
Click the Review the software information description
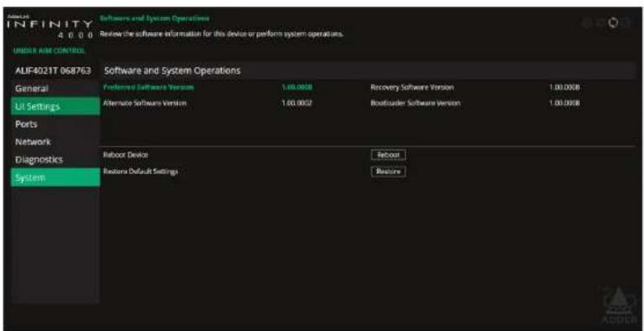(x=222, y=34)
